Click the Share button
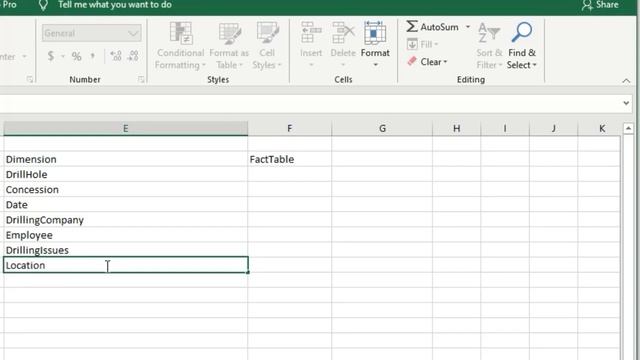The height and width of the screenshot is (360, 640). tap(600, 5)
